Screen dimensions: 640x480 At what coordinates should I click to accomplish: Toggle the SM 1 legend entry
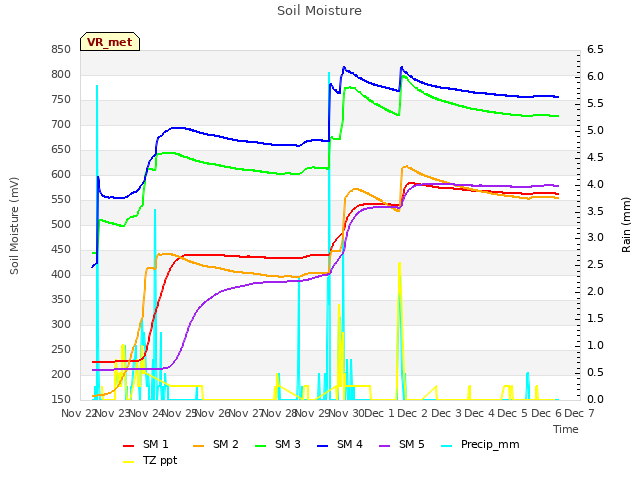(146, 444)
